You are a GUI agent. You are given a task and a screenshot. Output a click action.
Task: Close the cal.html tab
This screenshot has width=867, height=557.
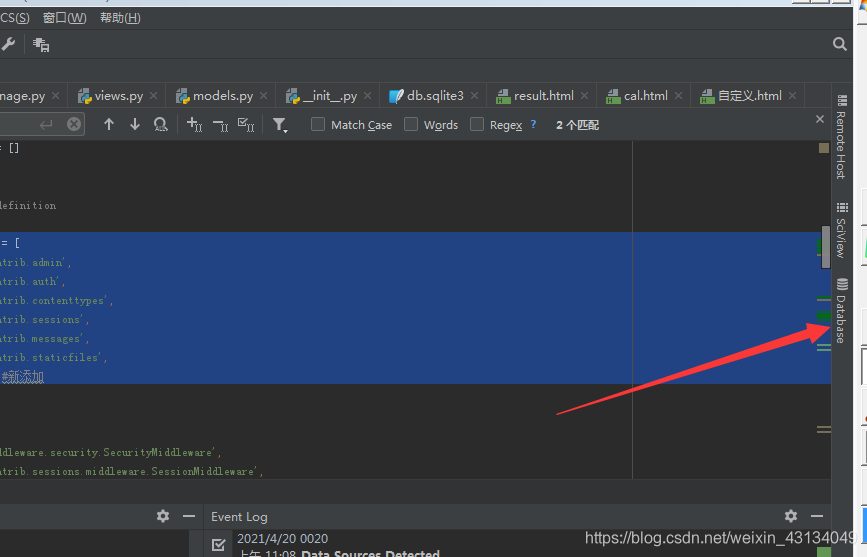click(678, 96)
